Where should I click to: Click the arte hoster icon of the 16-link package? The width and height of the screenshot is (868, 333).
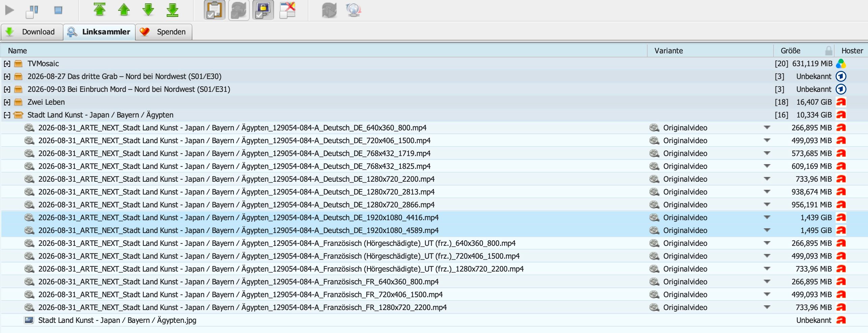841,115
